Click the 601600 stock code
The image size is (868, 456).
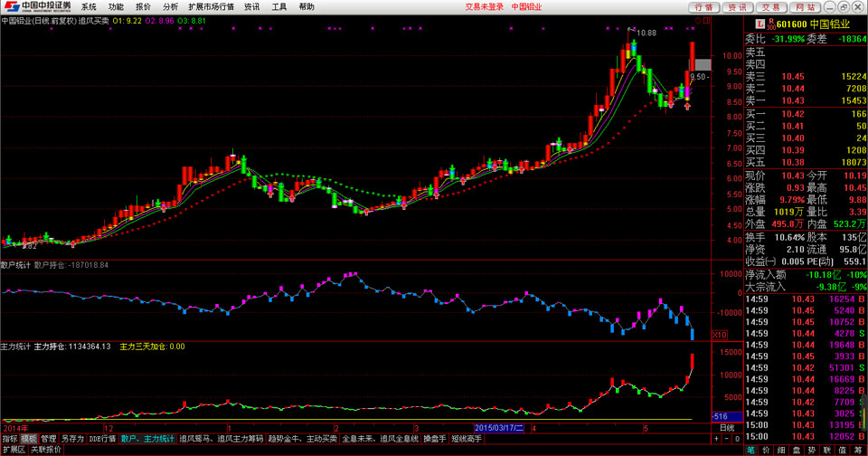791,24
